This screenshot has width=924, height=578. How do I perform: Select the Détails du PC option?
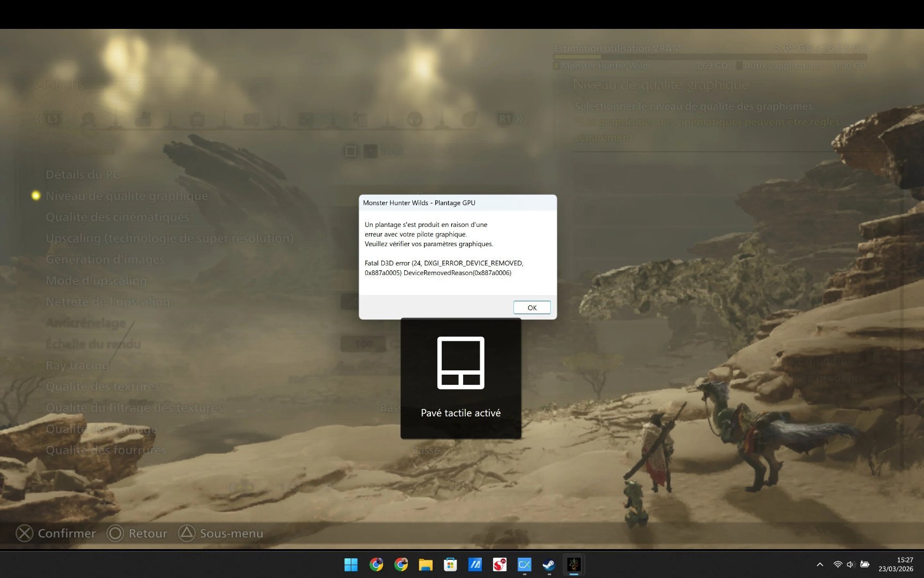tap(83, 174)
